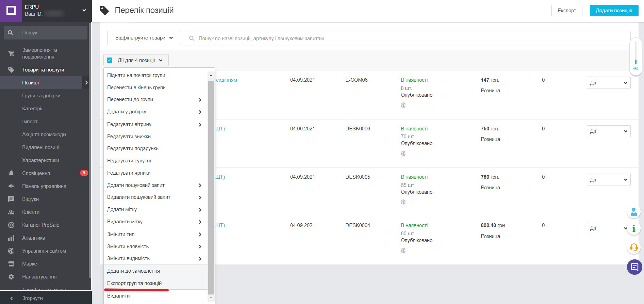The height and width of the screenshot is (304, 644).
Task: Click the purple ERPU logo icon
Action: 11,11
